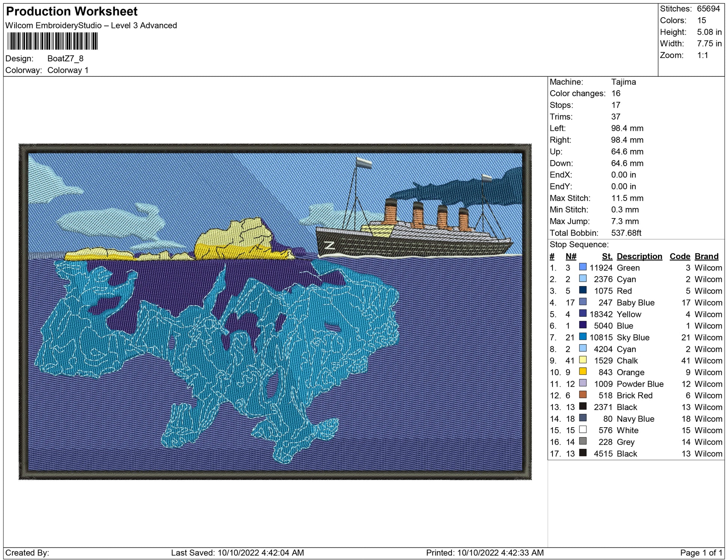Click the Production Worksheet title
The width and height of the screenshot is (728, 560).
coord(72,11)
